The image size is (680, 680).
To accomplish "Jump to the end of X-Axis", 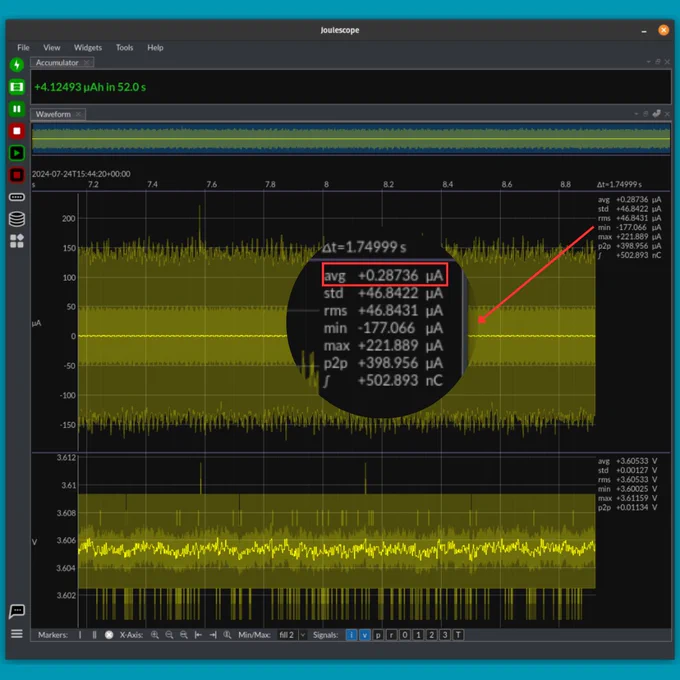I will pyautogui.click(x=213, y=635).
